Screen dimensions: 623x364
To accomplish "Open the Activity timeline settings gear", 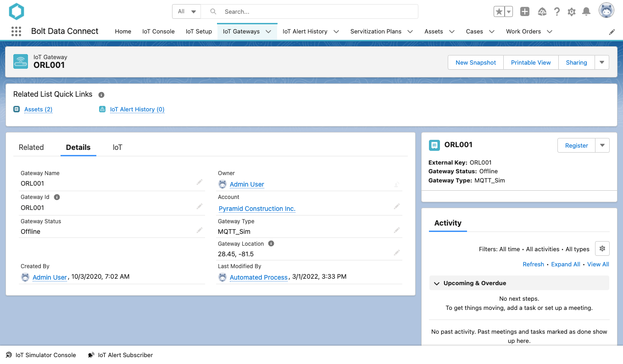I will [602, 248].
